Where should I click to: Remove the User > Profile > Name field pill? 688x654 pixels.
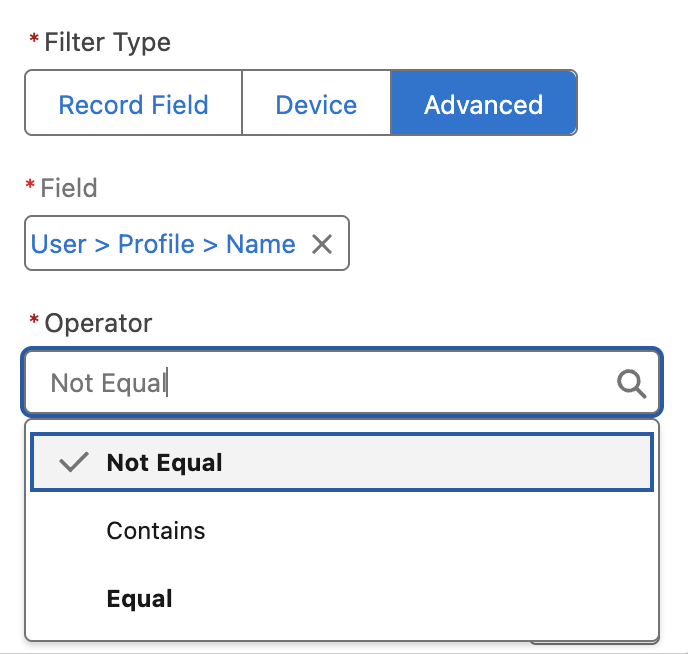322,244
